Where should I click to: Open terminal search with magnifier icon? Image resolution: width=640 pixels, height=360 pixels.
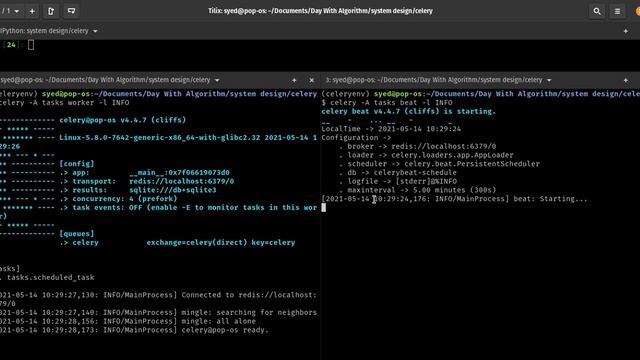(597, 11)
